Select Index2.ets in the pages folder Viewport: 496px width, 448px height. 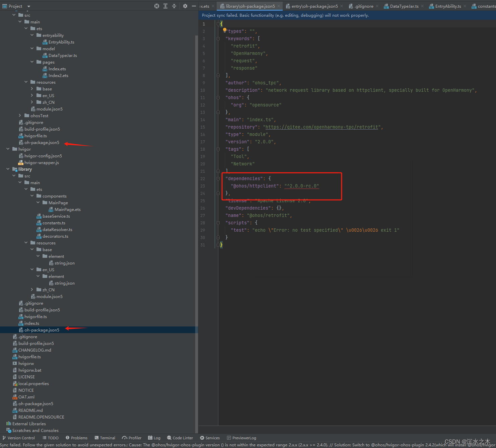click(x=58, y=75)
